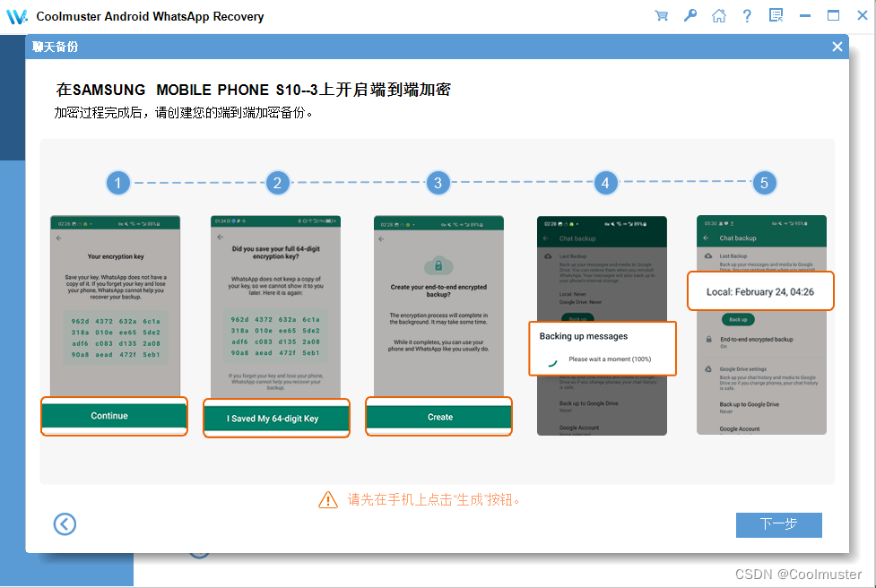Click the 聊天备份 dialog title
The width and height of the screenshot is (876, 588).
click(x=55, y=47)
